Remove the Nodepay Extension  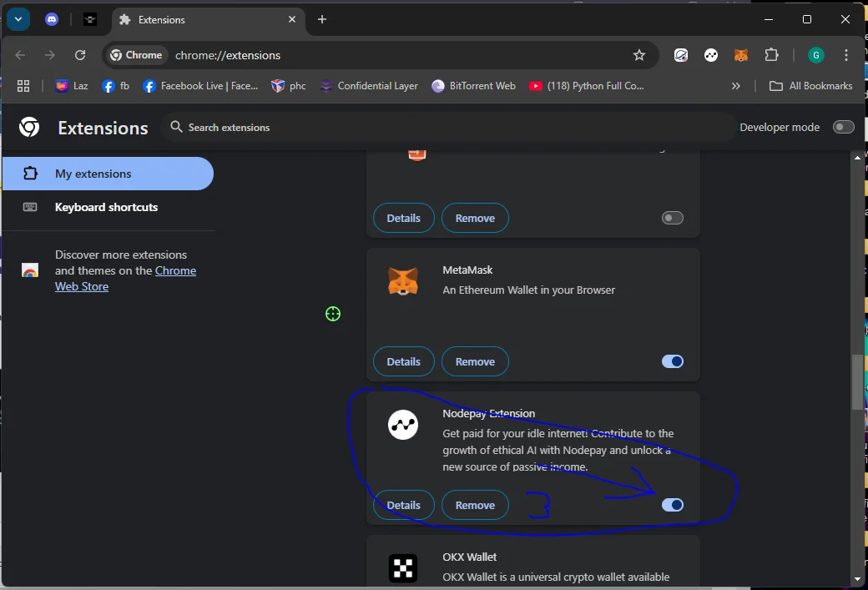point(475,505)
